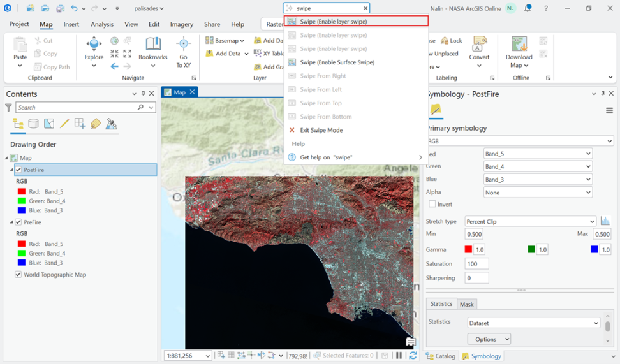Click the green Gamma color swatch

pos(531,249)
